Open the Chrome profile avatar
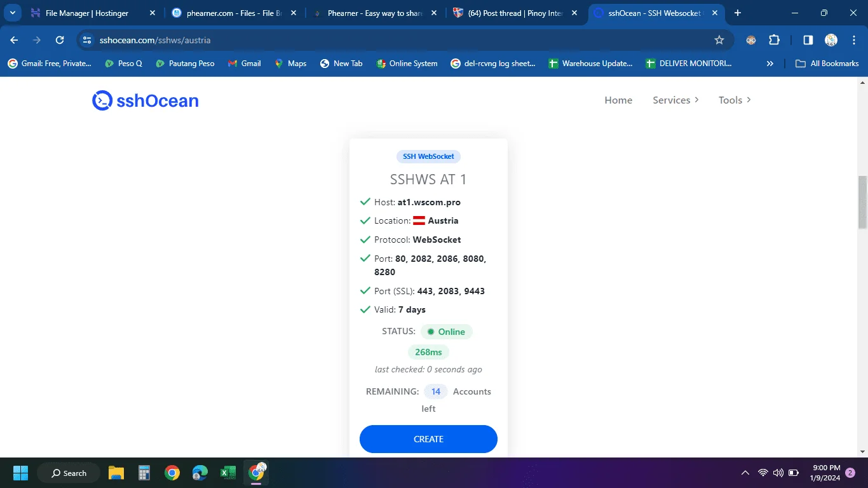 pyautogui.click(x=831, y=40)
